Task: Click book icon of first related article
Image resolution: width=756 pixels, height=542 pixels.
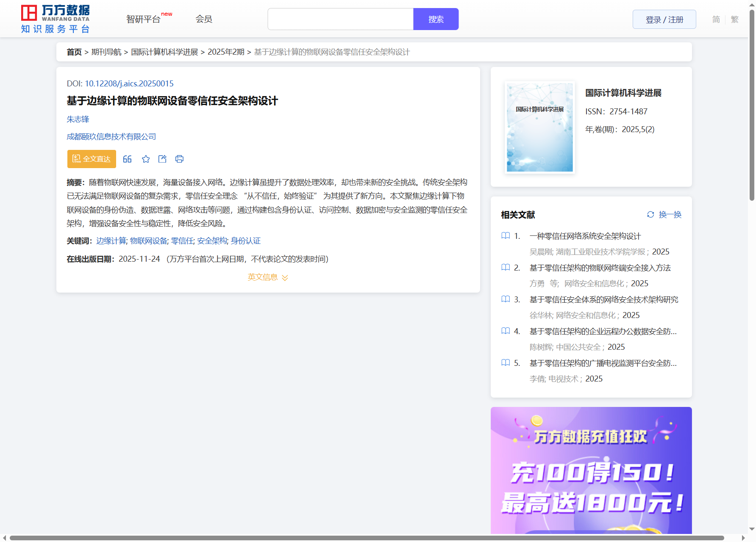Action: point(506,236)
